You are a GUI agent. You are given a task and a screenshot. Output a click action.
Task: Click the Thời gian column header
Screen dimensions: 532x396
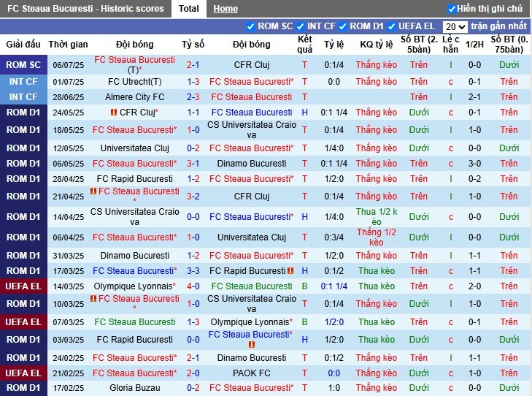point(68,44)
